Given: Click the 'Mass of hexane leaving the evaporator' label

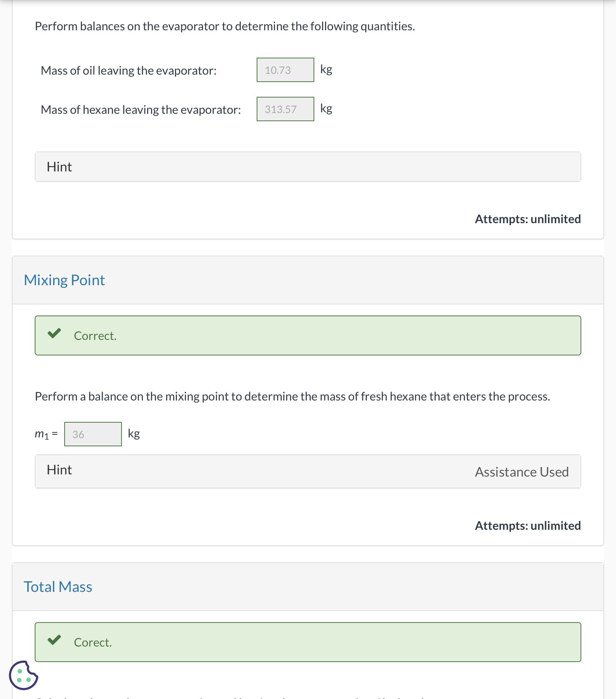Looking at the screenshot, I should pos(141,110).
